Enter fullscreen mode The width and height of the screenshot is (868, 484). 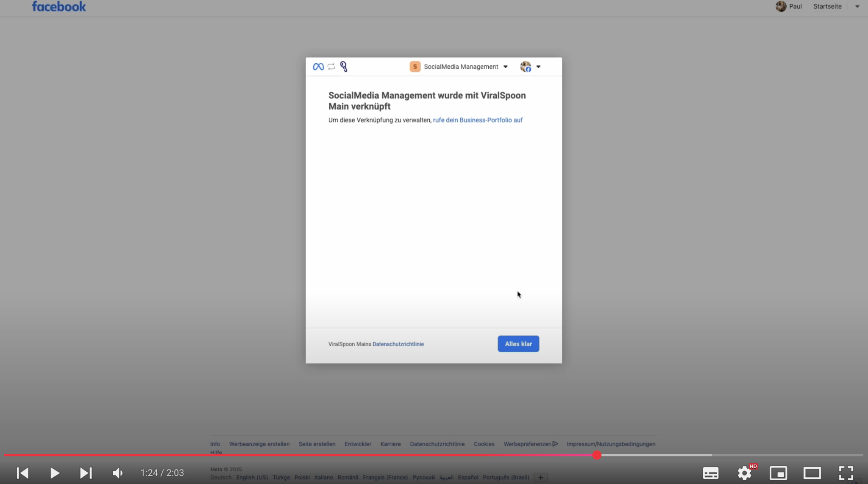click(846, 473)
